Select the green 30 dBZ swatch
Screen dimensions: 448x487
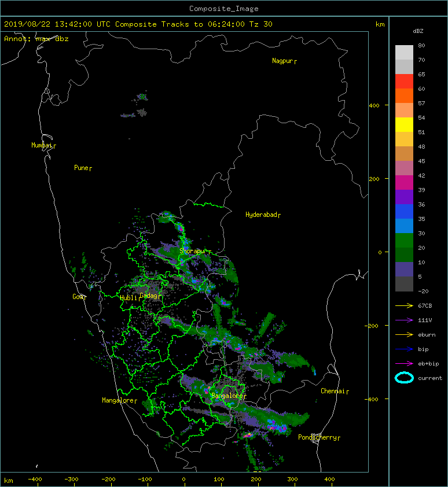404,241
